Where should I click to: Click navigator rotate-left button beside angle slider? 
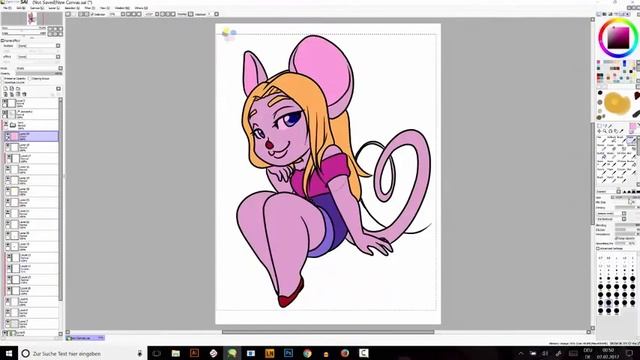tap(50, 34)
